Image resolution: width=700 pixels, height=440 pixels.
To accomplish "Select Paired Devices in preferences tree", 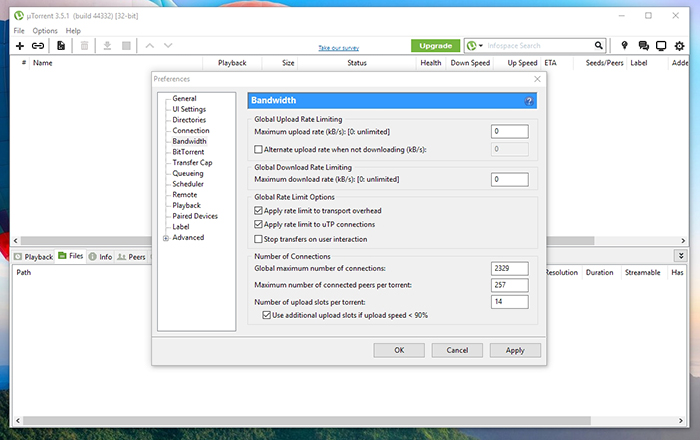I will tap(195, 216).
